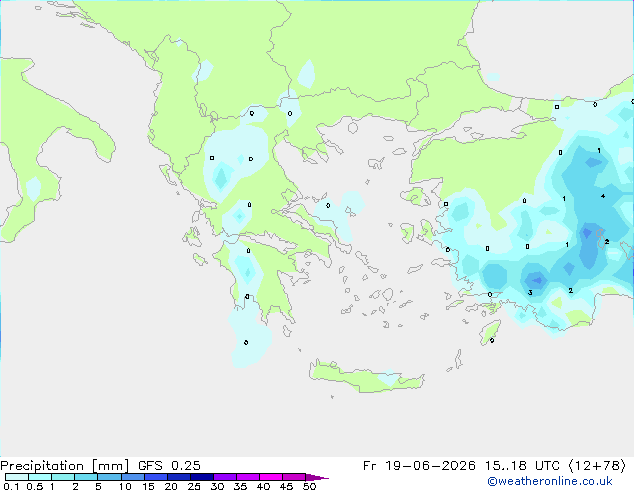Choose the 20–25 mm legend color swatch

(x=178, y=477)
